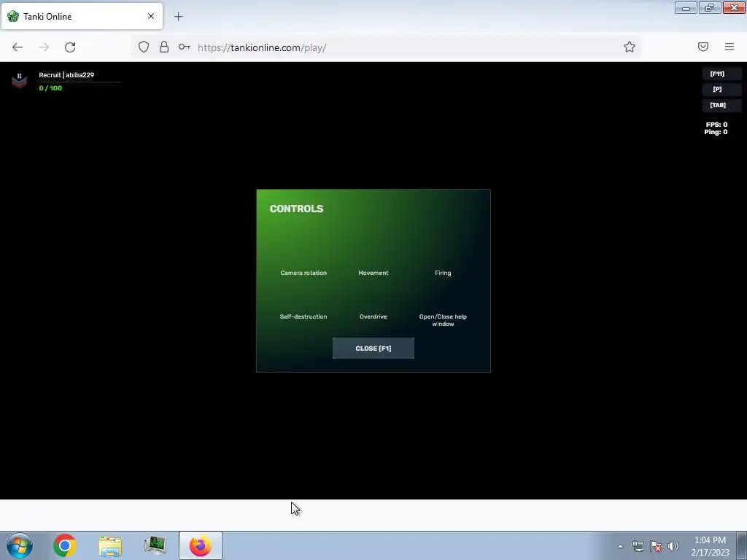The width and height of the screenshot is (747, 560).
Task: Show hidden system tray icons
Action: coord(620,546)
